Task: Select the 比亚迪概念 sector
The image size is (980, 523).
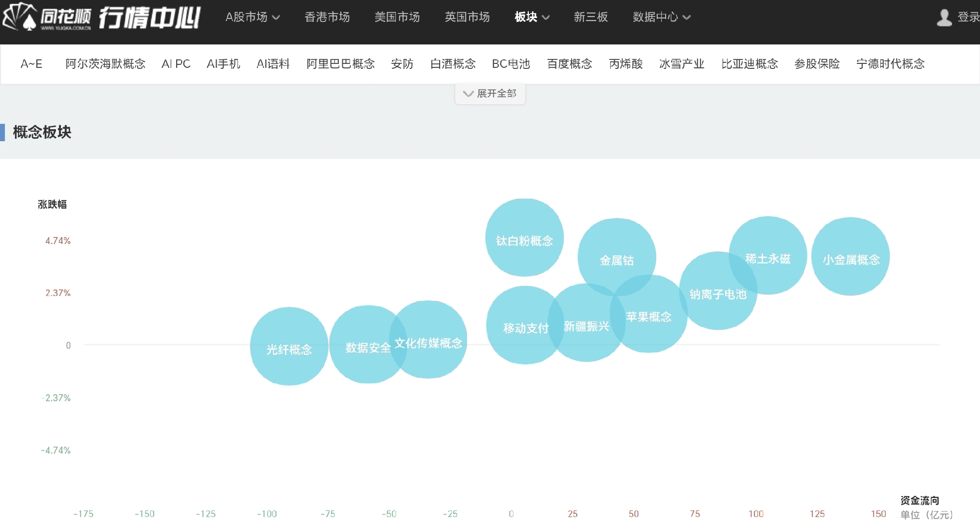Action: (x=750, y=64)
